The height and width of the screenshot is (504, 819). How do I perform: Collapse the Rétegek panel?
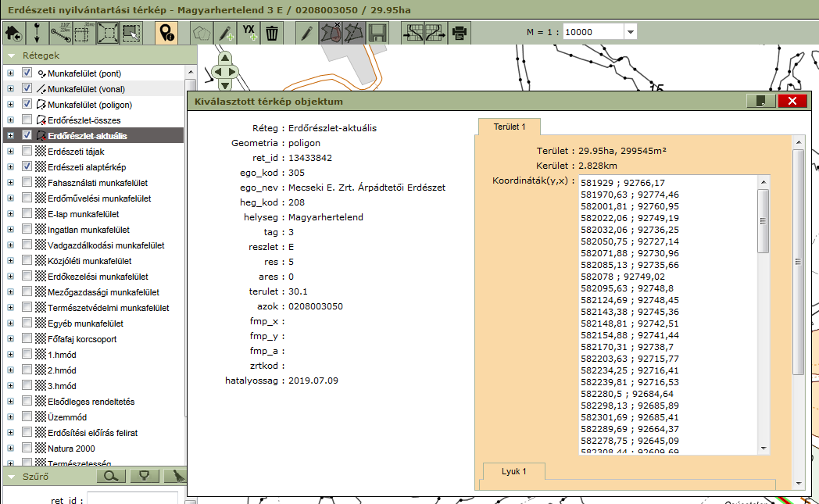tap(11, 55)
